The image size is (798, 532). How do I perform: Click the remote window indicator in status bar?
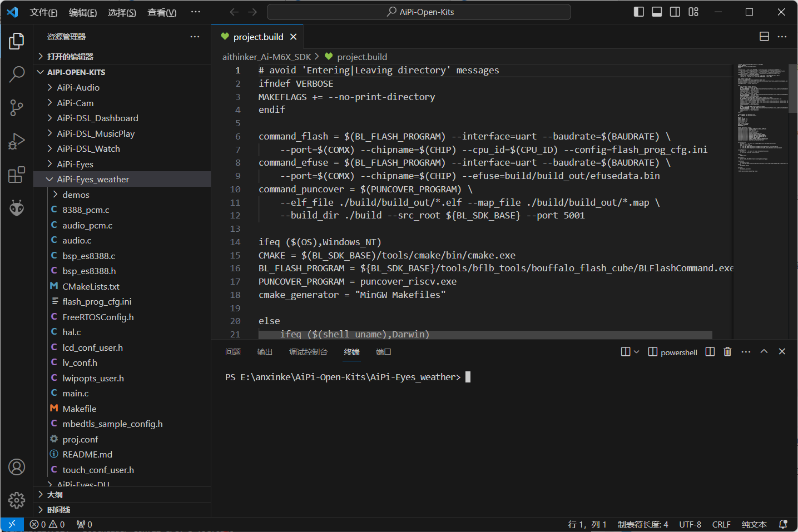point(12,524)
